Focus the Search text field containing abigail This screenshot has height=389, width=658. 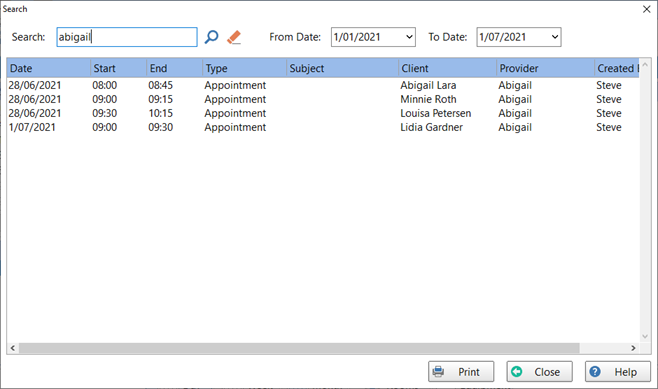pyautogui.click(x=127, y=37)
